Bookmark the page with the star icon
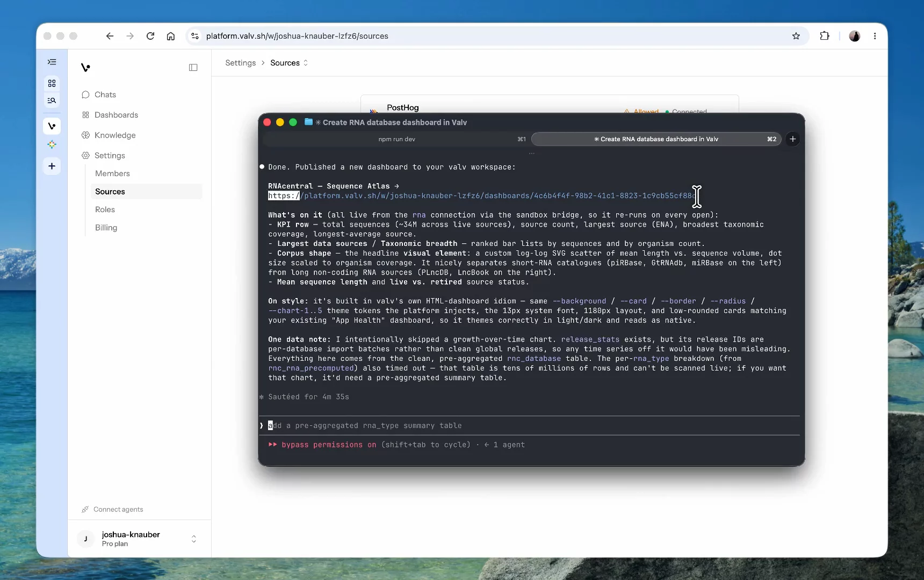924x580 pixels. (796, 36)
